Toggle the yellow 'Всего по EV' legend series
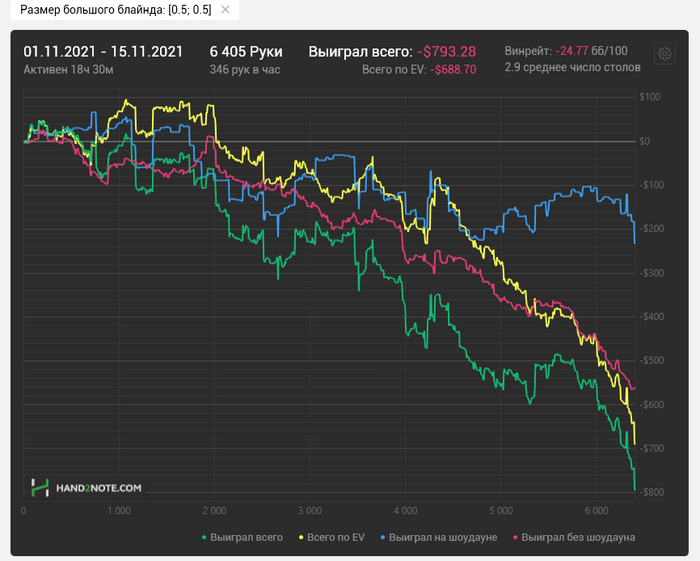 332,537
